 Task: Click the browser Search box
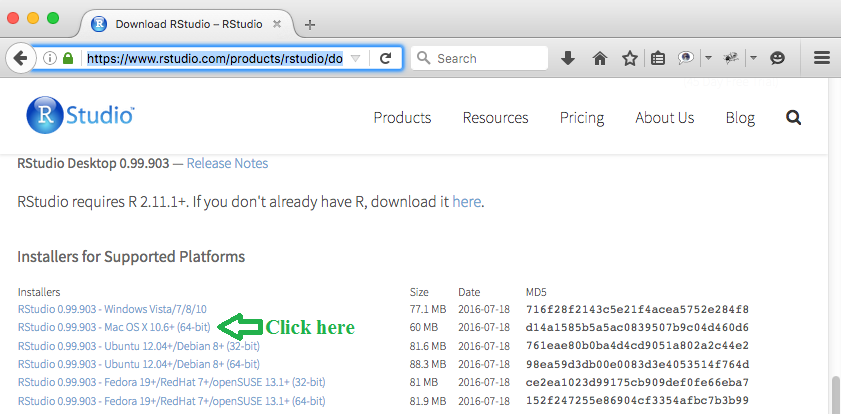point(479,58)
